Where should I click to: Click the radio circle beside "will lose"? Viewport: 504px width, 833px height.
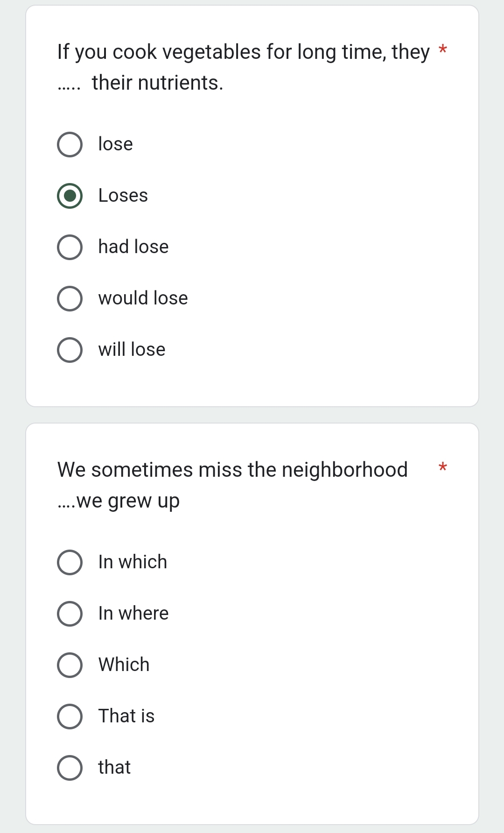tap(70, 350)
